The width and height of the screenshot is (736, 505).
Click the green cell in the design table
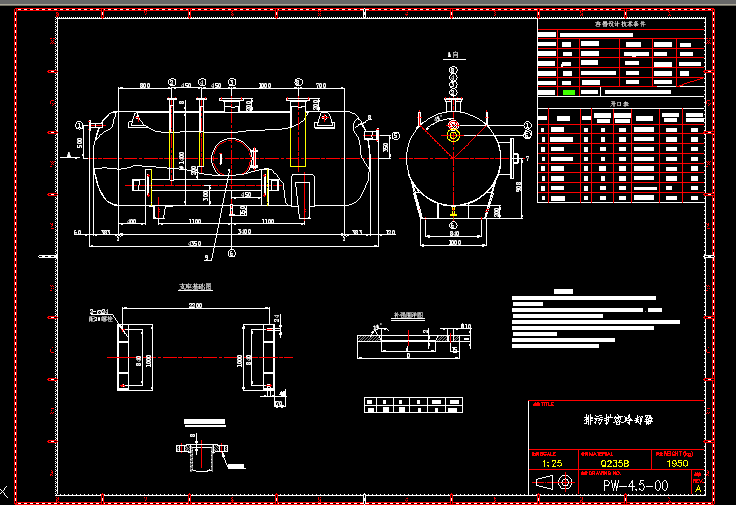point(569,92)
